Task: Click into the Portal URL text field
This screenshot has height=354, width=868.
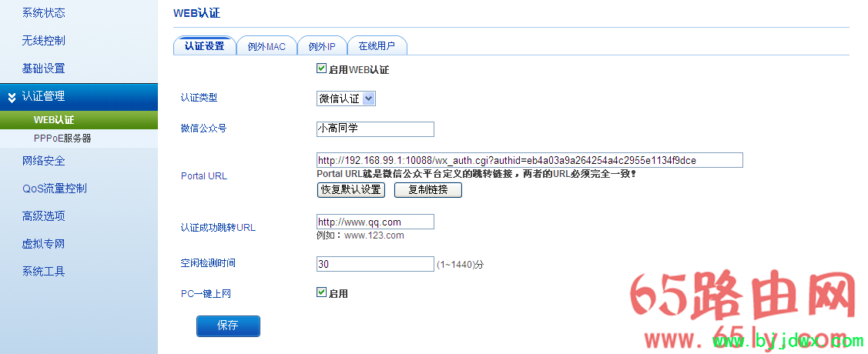Action: (529, 160)
